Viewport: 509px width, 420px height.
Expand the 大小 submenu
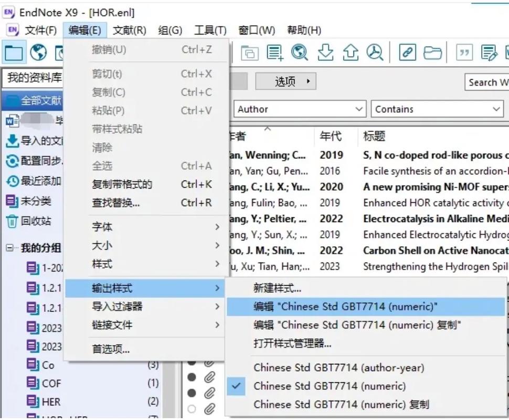tap(145, 245)
